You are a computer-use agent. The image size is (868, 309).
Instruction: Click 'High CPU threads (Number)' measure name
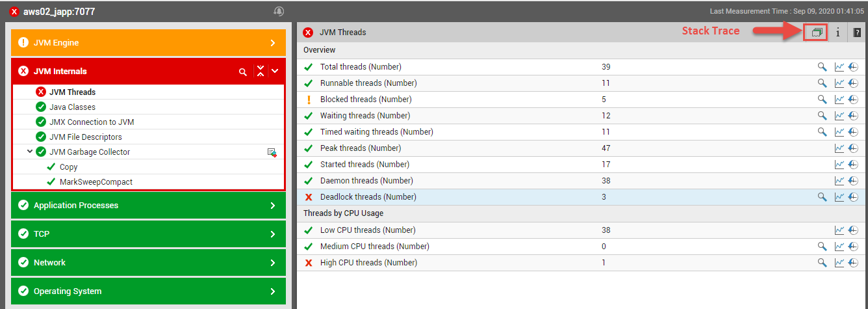tap(368, 263)
